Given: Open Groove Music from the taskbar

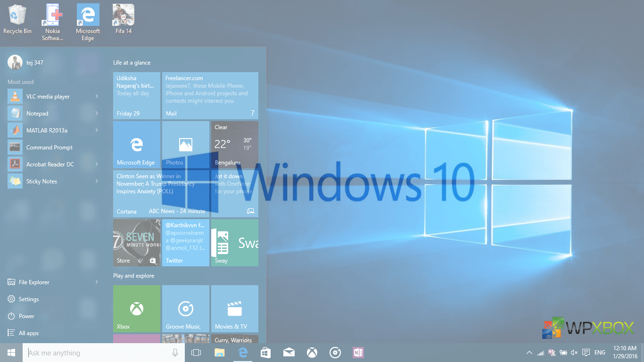Looking at the screenshot, I should (x=335, y=353).
